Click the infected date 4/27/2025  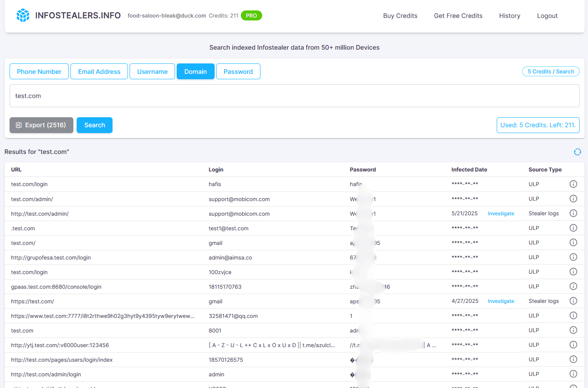pyautogui.click(x=465, y=301)
